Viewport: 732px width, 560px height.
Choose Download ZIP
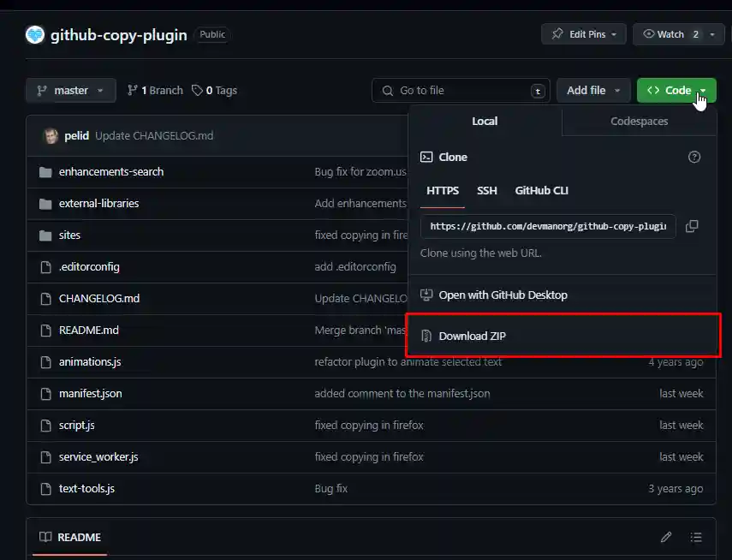tap(562, 336)
